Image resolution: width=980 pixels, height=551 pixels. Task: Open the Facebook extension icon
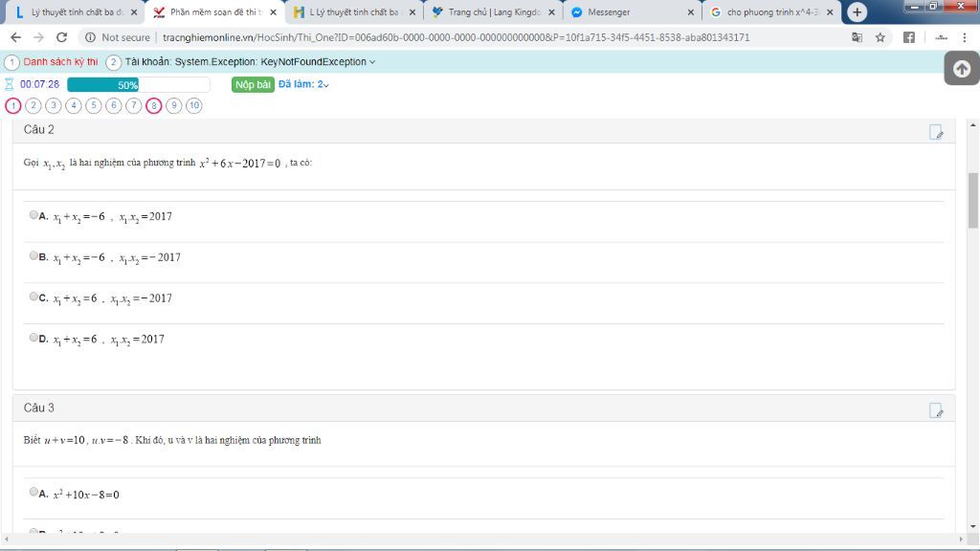909,37
